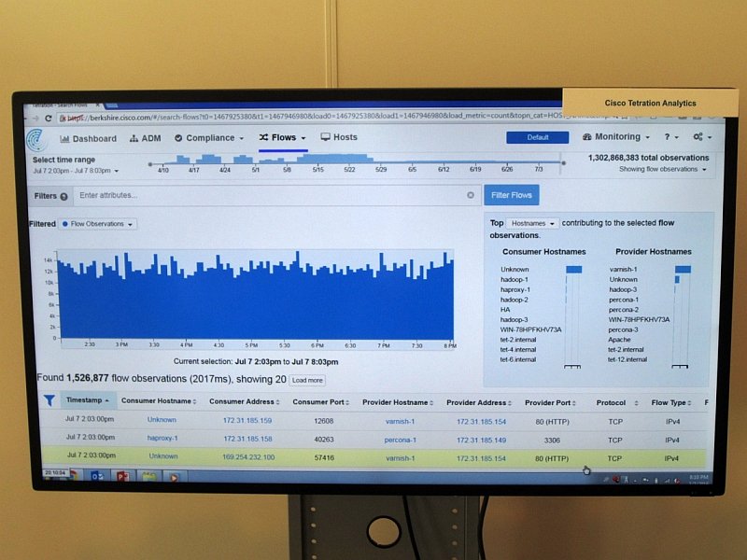Open the file explorer folder taskbar icon
This screenshot has height=560, width=747.
[149, 476]
